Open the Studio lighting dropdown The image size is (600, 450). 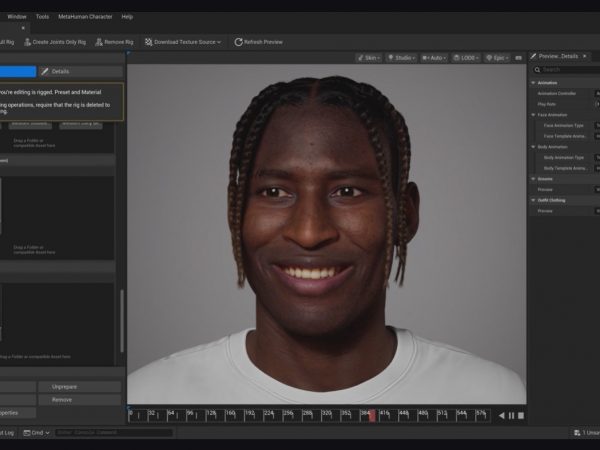point(401,58)
